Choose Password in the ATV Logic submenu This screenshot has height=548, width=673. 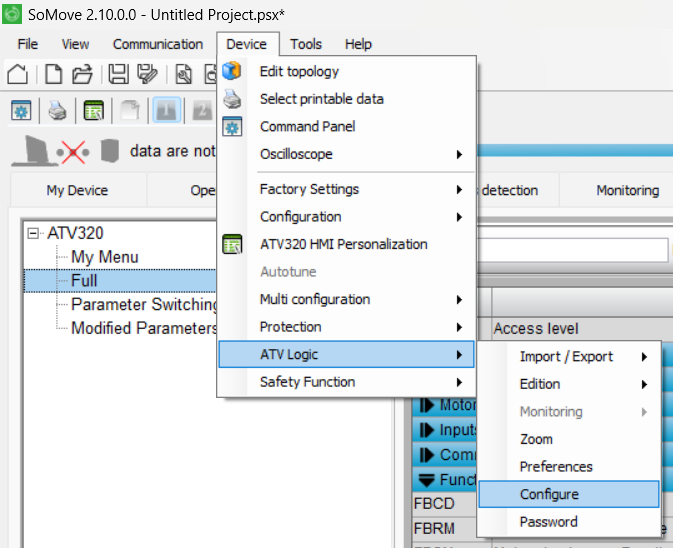tap(569, 522)
